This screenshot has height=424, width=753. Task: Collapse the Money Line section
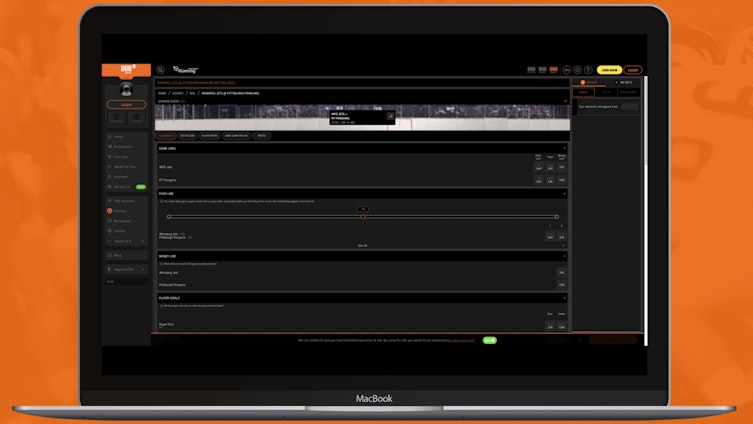[x=564, y=256]
